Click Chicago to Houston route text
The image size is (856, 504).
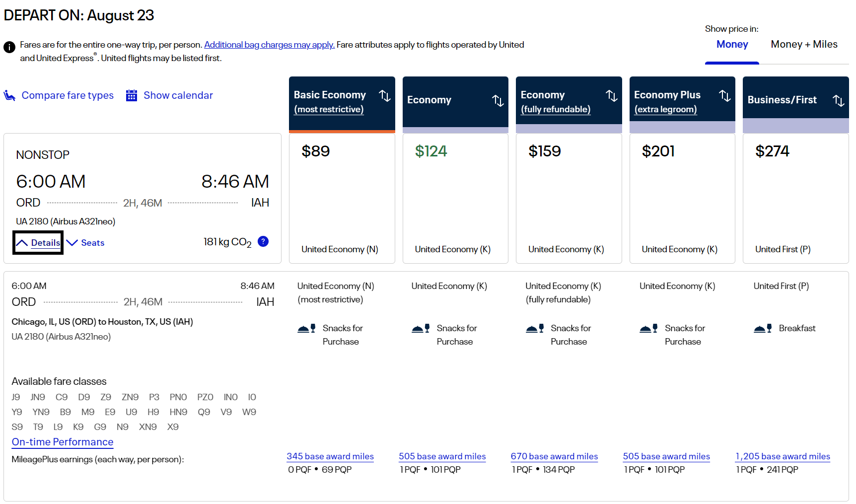coord(102,322)
